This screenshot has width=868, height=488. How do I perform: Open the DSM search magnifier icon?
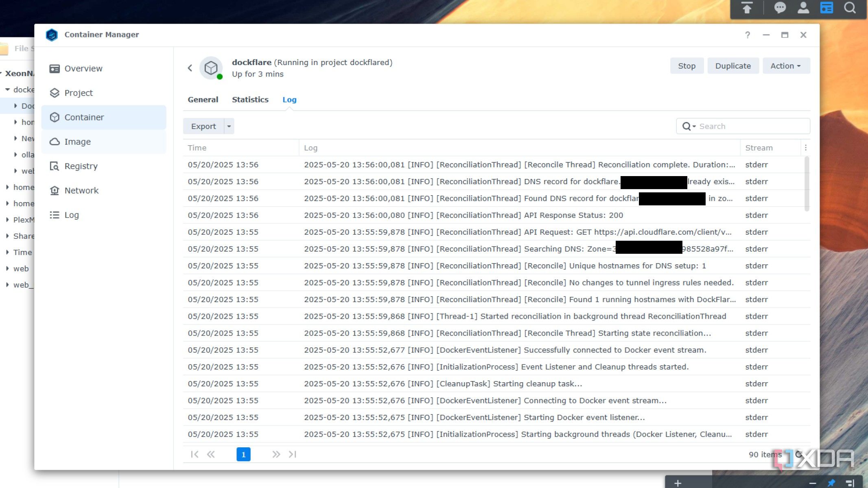pyautogui.click(x=850, y=8)
